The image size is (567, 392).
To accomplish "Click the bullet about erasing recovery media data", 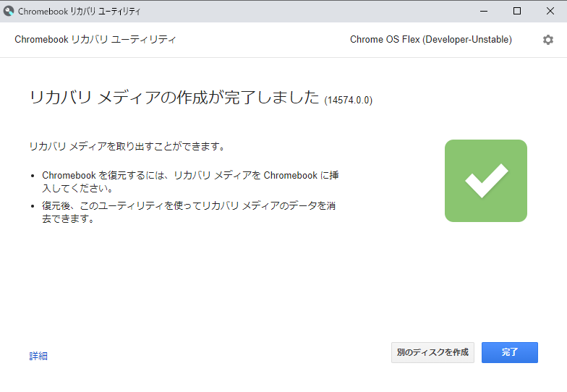I will (x=189, y=212).
